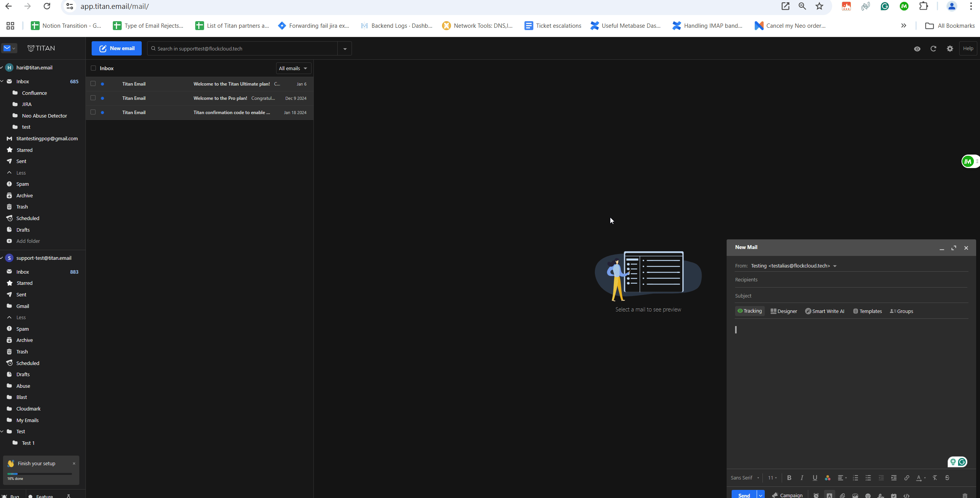The image size is (980, 498).
Task: Reload the browser page
Action: (47, 6)
